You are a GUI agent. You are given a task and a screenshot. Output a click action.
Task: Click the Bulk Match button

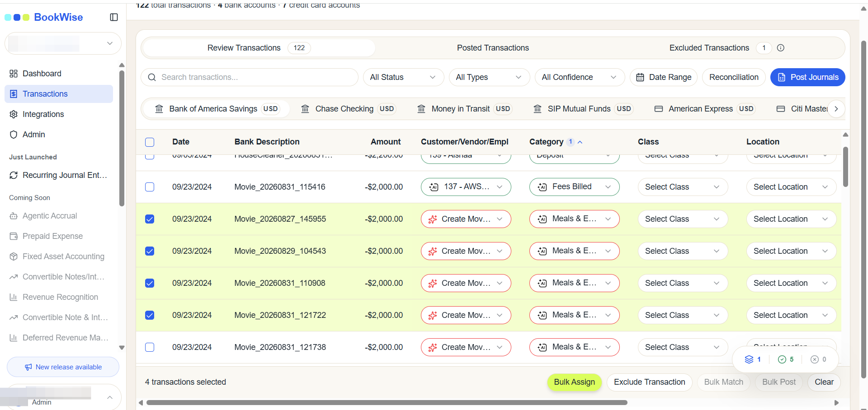click(x=723, y=382)
